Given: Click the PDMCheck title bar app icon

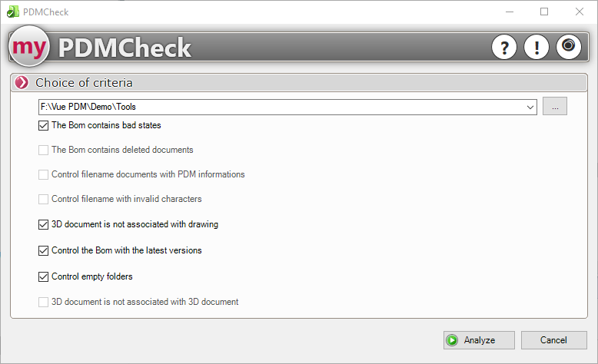Looking at the screenshot, I should pos(12,12).
